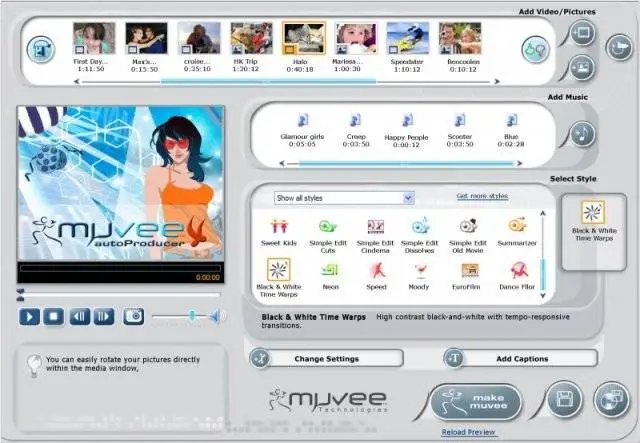Click music list left scroll arrow
Screen dimensions: 640x443
pyautogui.click(x=282, y=163)
